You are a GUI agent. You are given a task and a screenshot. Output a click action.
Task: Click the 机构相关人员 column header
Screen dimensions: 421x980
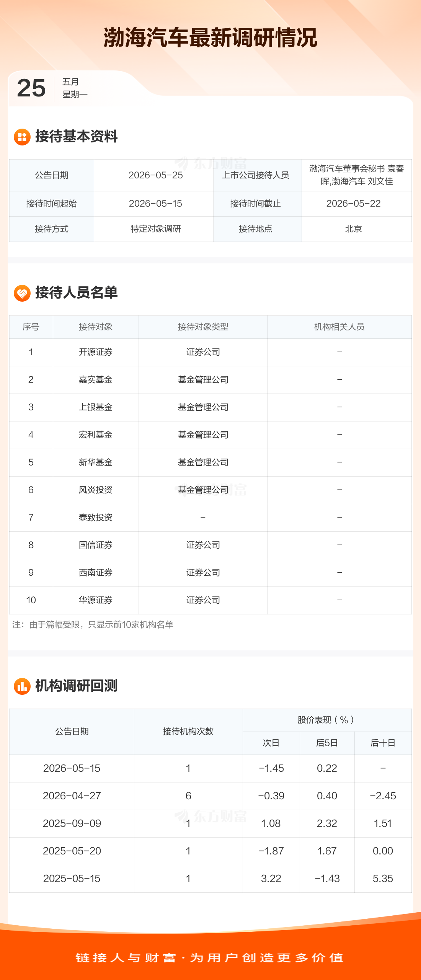339,327
